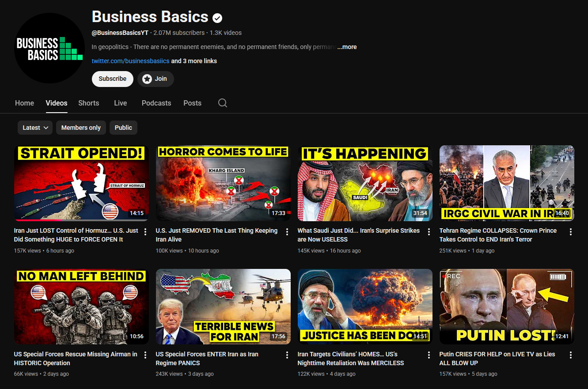The width and height of the screenshot is (588, 389).
Task: Click the 12:41 duration badge
Action: [562, 336]
